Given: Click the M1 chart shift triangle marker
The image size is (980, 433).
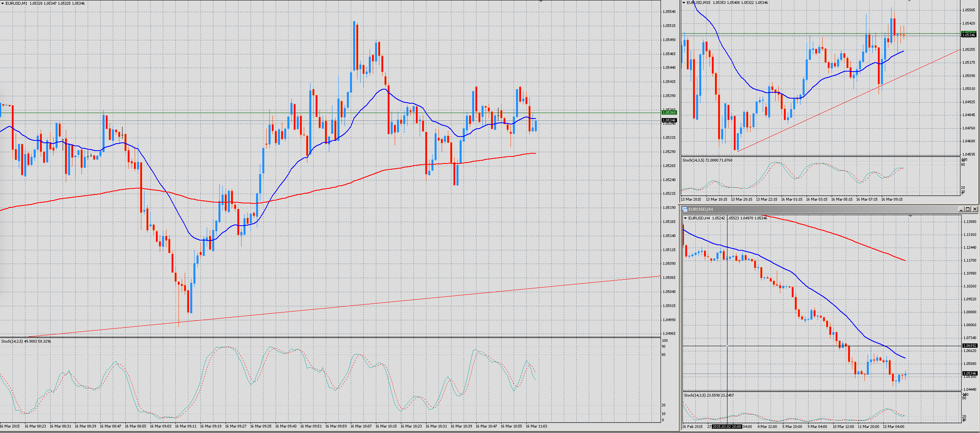Looking at the screenshot, I should pyautogui.click(x=541, y=2).
